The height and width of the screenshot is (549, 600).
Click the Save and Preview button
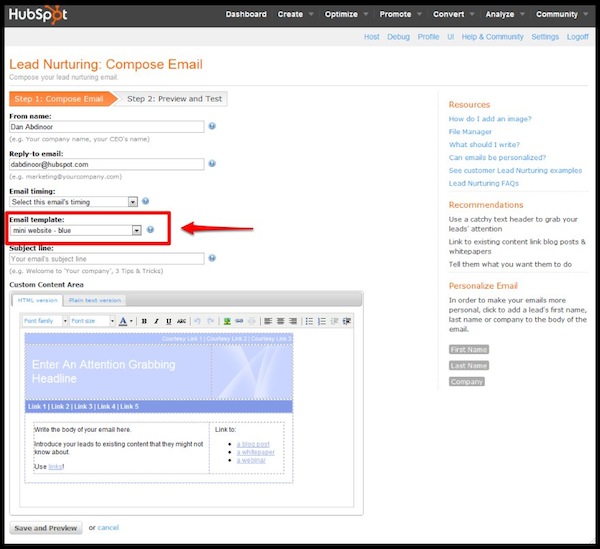click(x=46, y=528)
